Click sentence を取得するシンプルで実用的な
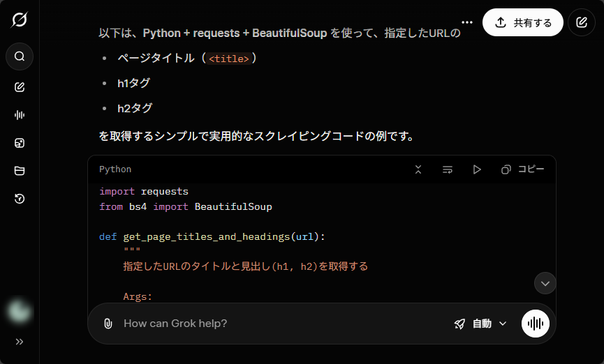Viewport: 604px width, 364px height. (x=256, y=136)
